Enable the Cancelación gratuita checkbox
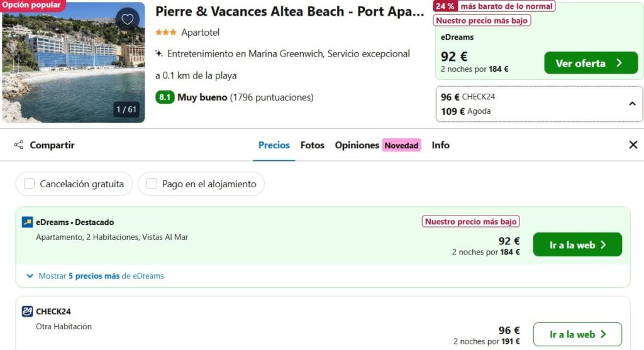The image size is (644, 350). [29, 183]
